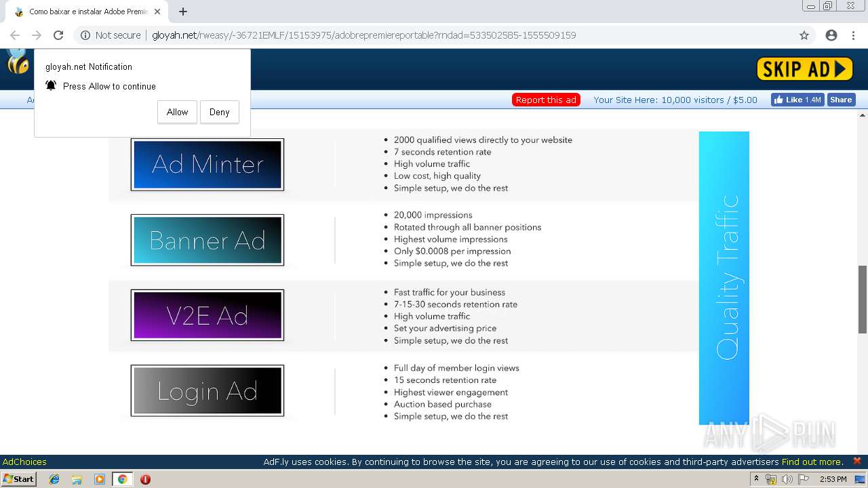Select the Como baixar e instalar tab

pos(87,12)
